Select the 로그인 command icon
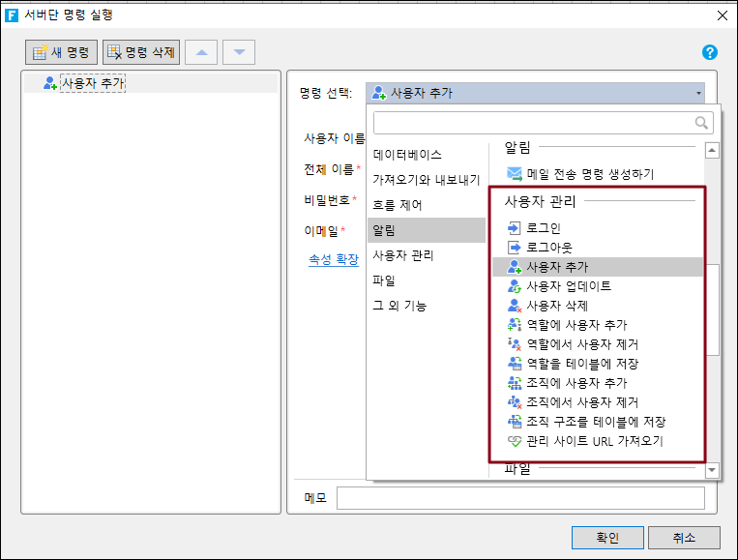The width and height of the screenshot is (738, 560). coord(515,229)
